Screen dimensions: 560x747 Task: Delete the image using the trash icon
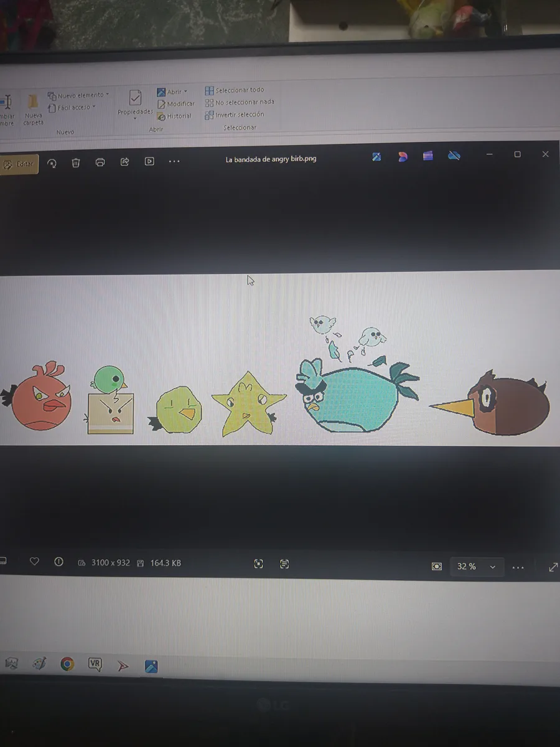coord(76,162)
